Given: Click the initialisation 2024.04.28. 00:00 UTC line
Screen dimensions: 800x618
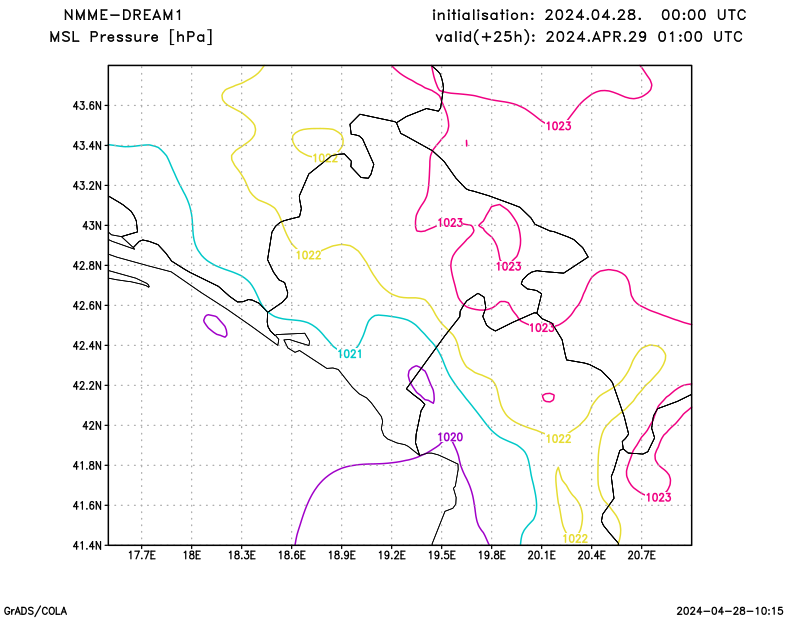Looking at the screenshot, I should [589, 15].
